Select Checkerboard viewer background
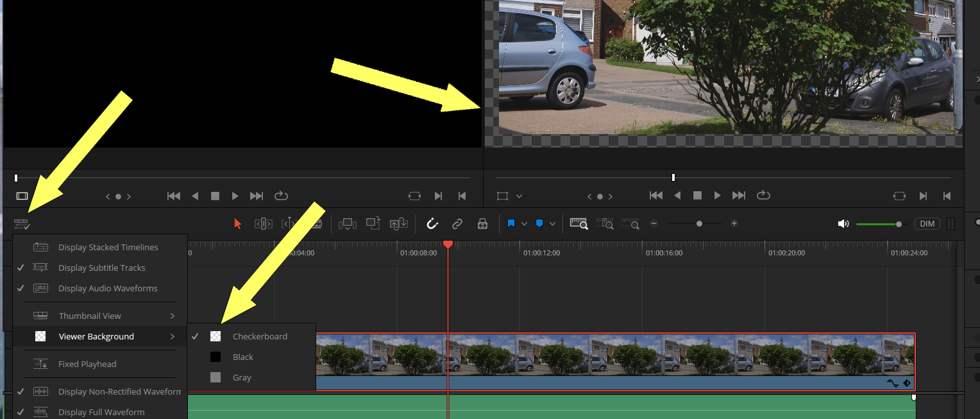This screenshot has width=980, height=419. tap(251, 336)
